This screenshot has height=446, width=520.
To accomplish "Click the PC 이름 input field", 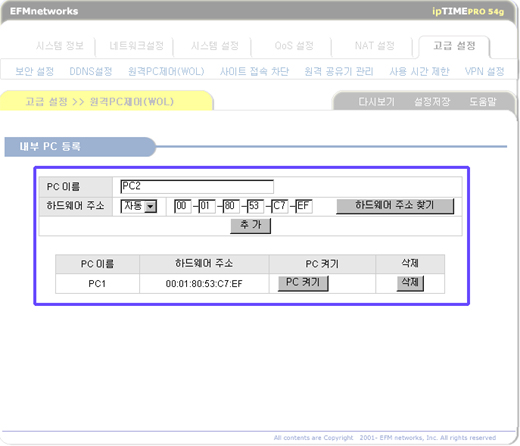I will pyautogui.click(x=197, y=187).
